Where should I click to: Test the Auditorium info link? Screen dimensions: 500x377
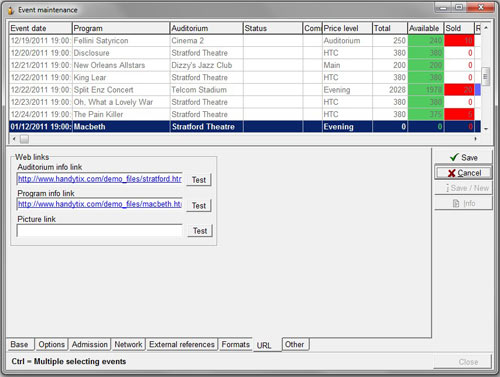[199, 180]
